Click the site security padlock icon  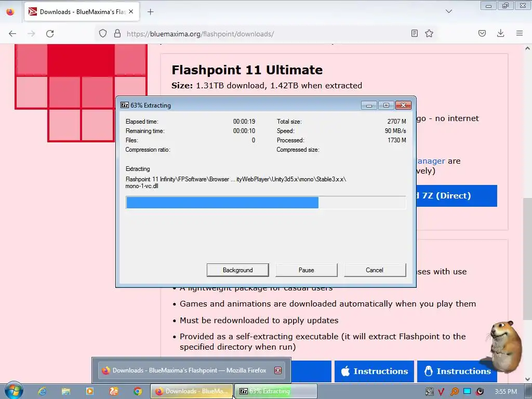coord(117,34)
